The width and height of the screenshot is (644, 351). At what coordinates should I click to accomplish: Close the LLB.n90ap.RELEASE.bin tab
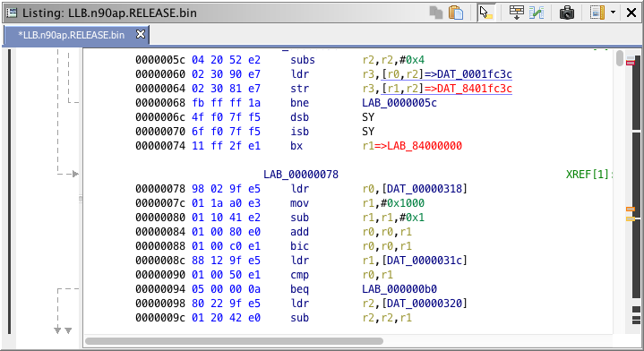point(141,34)
